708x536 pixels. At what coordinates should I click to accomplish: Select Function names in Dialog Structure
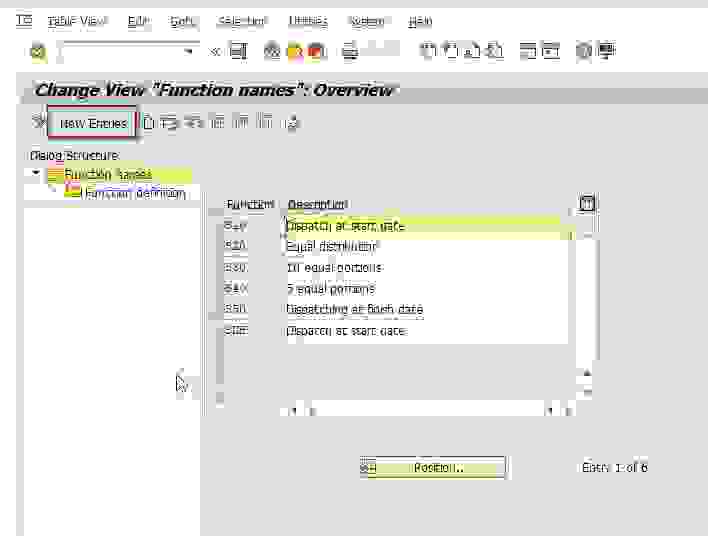(108, 174)
